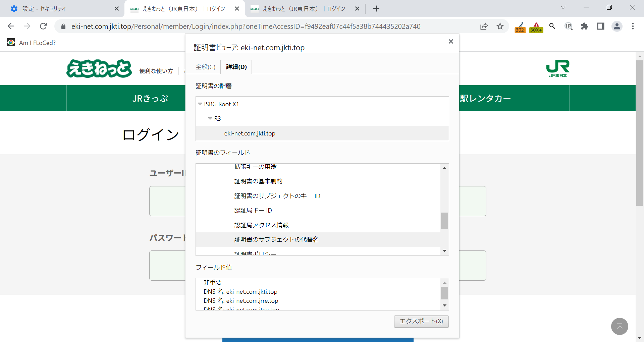Select 証明書のサブジェクトの代替名 field
Image resolution: width=644 pixels, height=342 pixels.
click(x=318, y=239)
